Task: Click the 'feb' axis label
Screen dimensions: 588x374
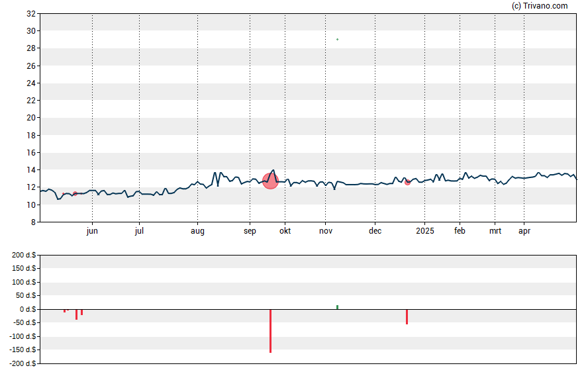Action: point(460,231)
